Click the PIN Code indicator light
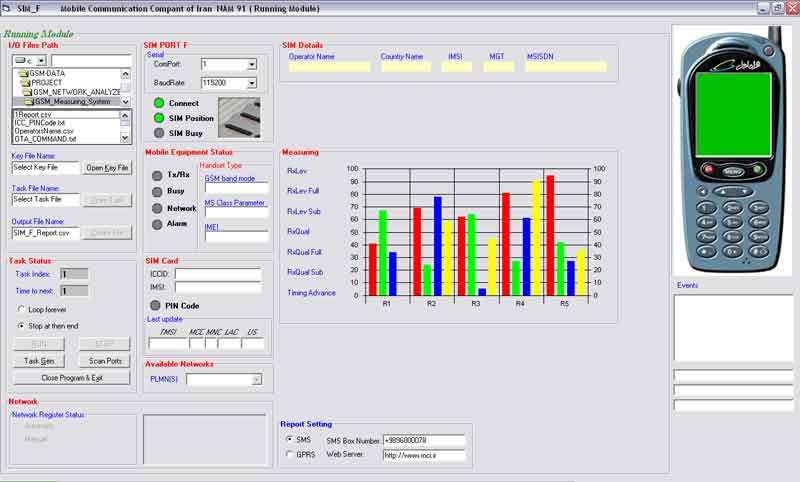The height and width of the screenshot is (482, 800). (155, 305)
